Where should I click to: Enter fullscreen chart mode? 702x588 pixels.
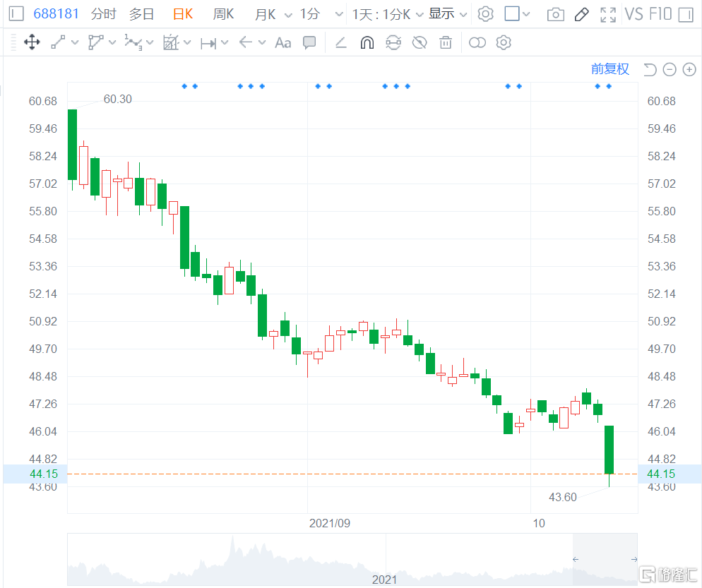click(608, 14)
